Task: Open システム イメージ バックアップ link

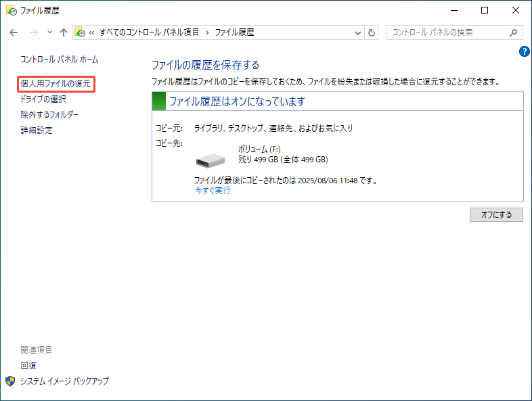Action: [65, 381]
